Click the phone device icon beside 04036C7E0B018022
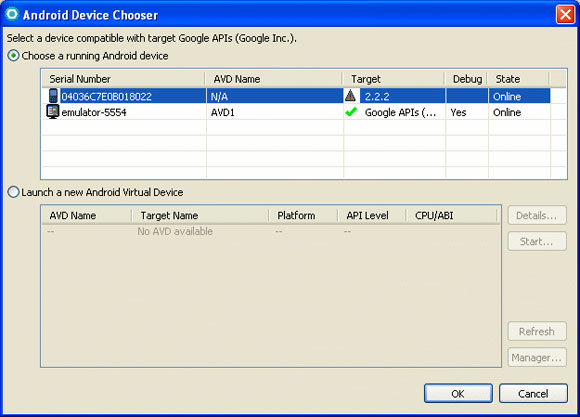 point(53,96)
